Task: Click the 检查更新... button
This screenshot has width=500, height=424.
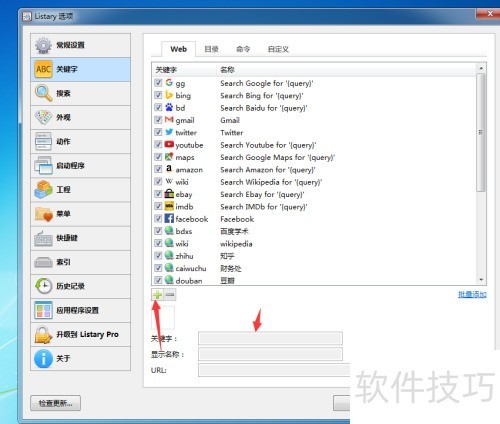Action: coord(55,403)
